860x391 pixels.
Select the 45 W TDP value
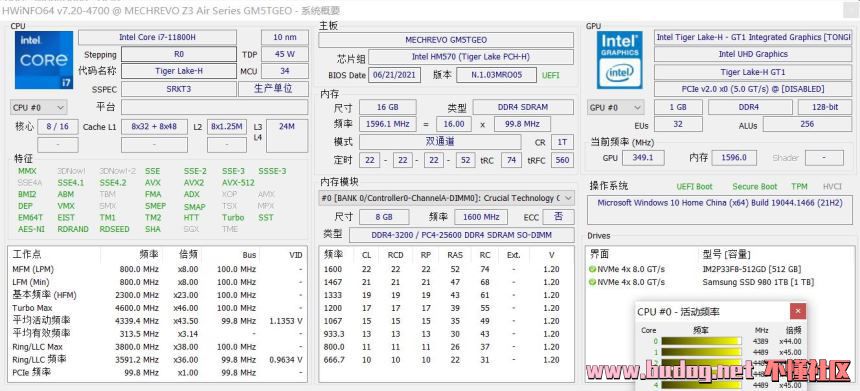285,54
